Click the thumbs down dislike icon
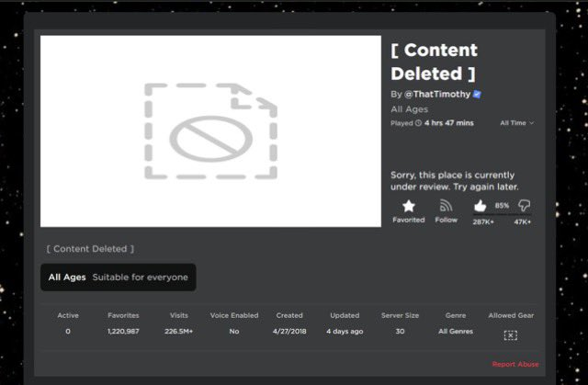Image resolution: width=588 pixels, height=385 pixels. [525, 206]
